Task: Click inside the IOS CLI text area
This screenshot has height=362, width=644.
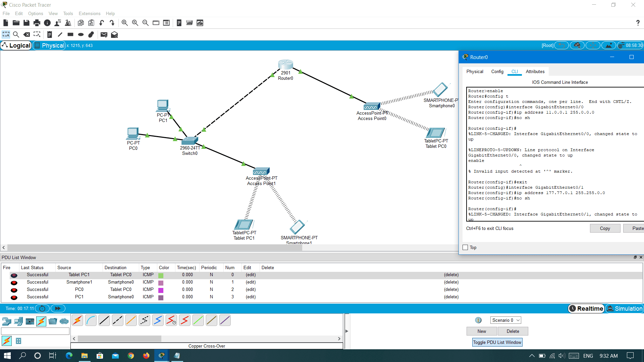Action: click(555, 154)
